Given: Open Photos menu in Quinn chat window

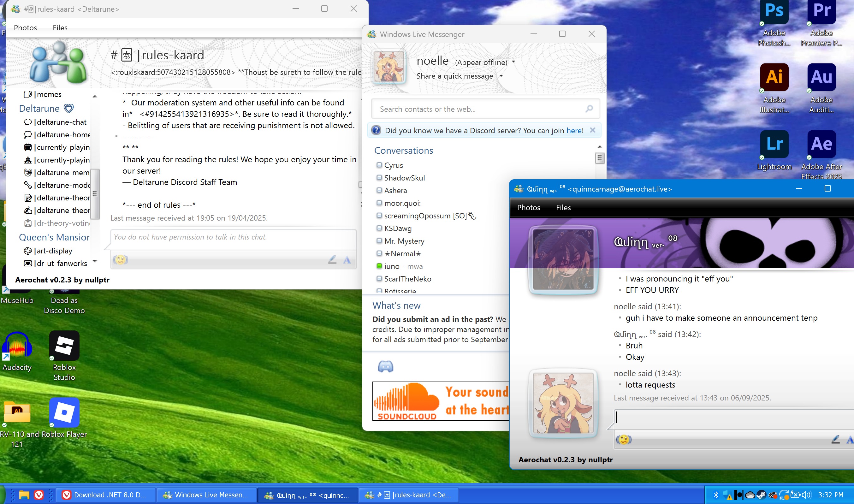Looking at the screenshot, I should (x=528, y=208).
